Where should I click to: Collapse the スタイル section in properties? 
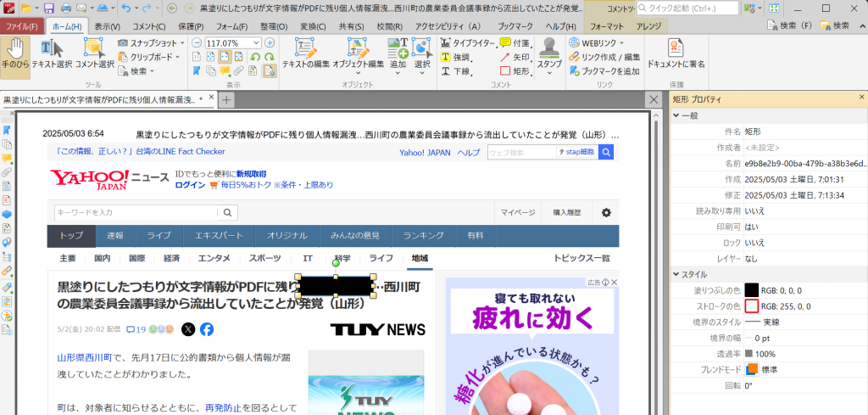pos(677,274)
